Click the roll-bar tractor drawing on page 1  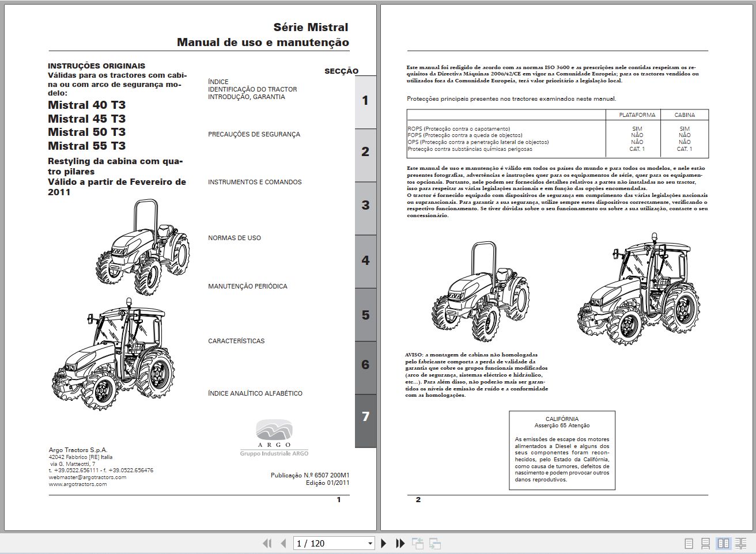click(x=142, y=248)
